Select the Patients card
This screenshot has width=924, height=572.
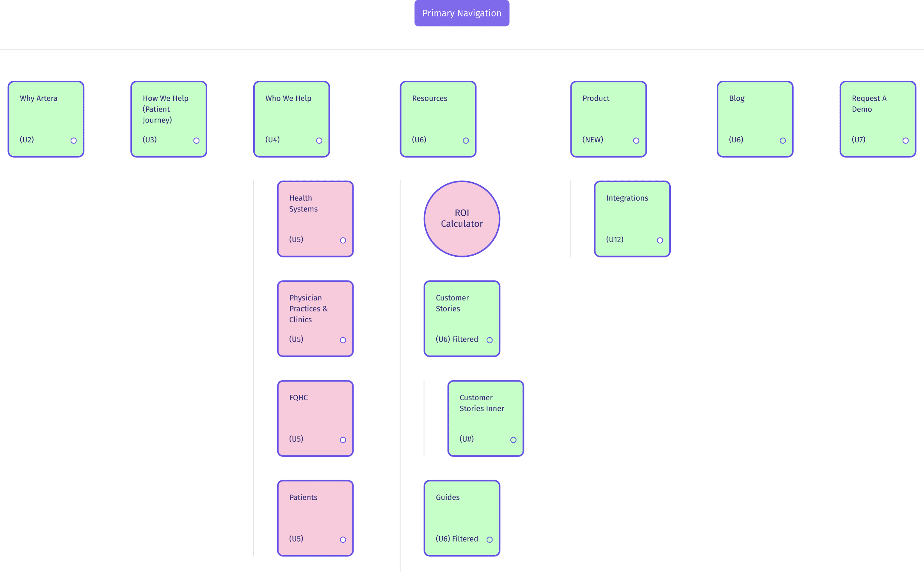click(x=315, y=518)
